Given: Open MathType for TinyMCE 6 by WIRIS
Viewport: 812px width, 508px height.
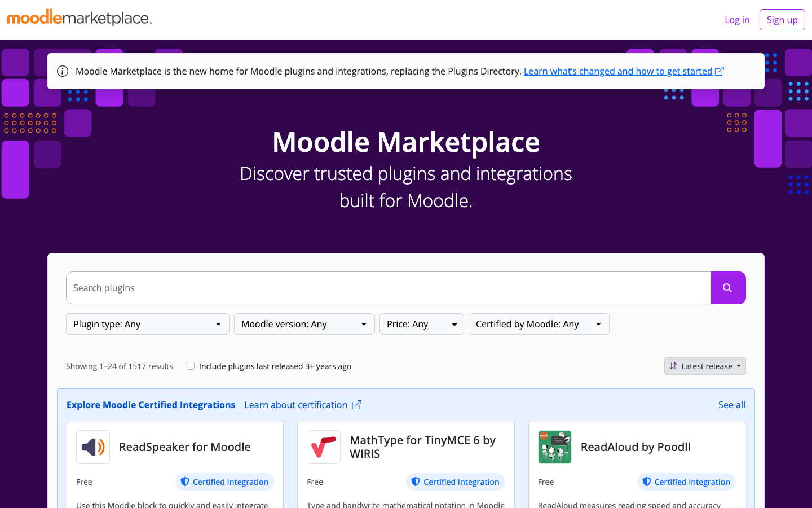Looking at the screenshot, I should [x=423, y=447].
